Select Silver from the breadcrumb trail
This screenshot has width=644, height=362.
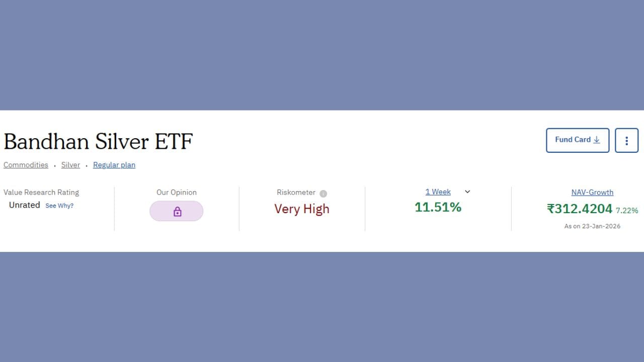click(x=70, y=164)
